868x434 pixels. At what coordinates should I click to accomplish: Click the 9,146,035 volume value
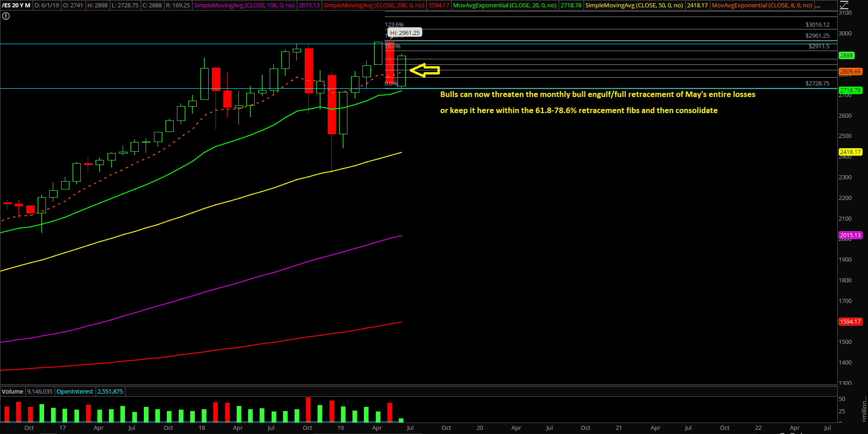[x=40, y=391]
